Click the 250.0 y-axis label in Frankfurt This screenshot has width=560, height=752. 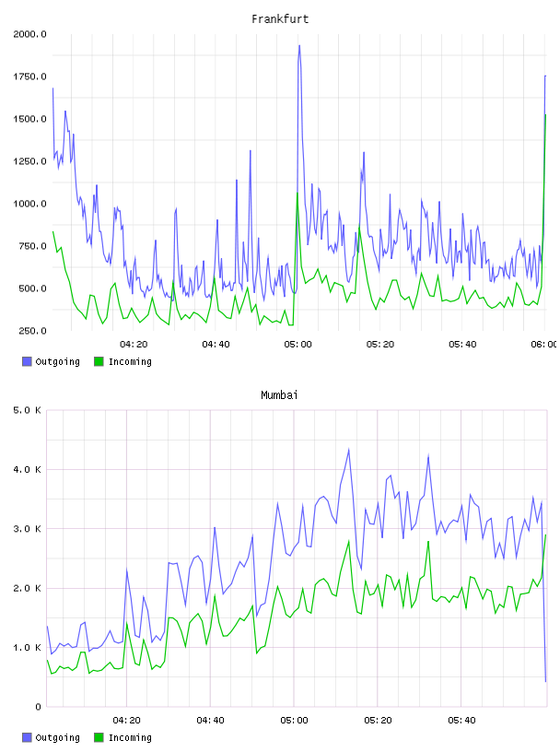(x=32, y=331)
